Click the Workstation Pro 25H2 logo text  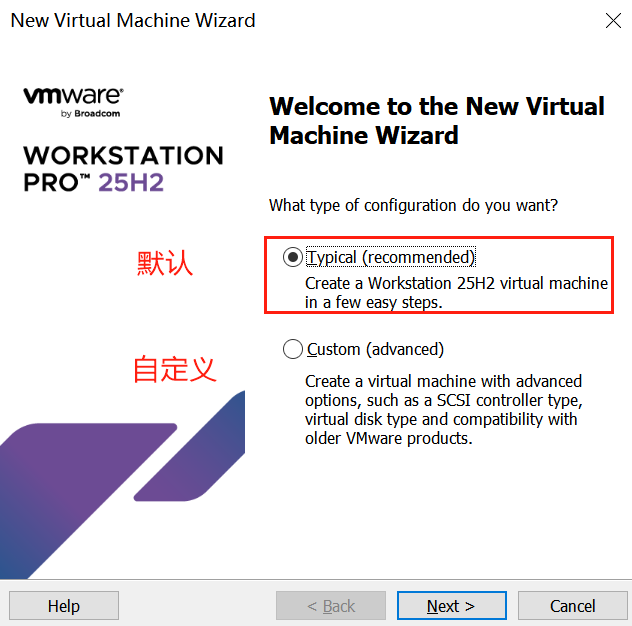point(123,169)
